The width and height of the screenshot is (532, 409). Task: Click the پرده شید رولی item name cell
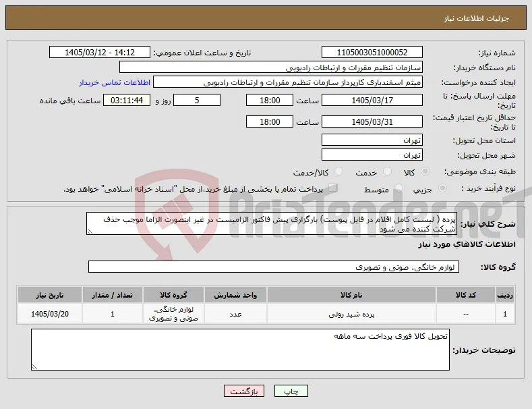click(351, 314)
